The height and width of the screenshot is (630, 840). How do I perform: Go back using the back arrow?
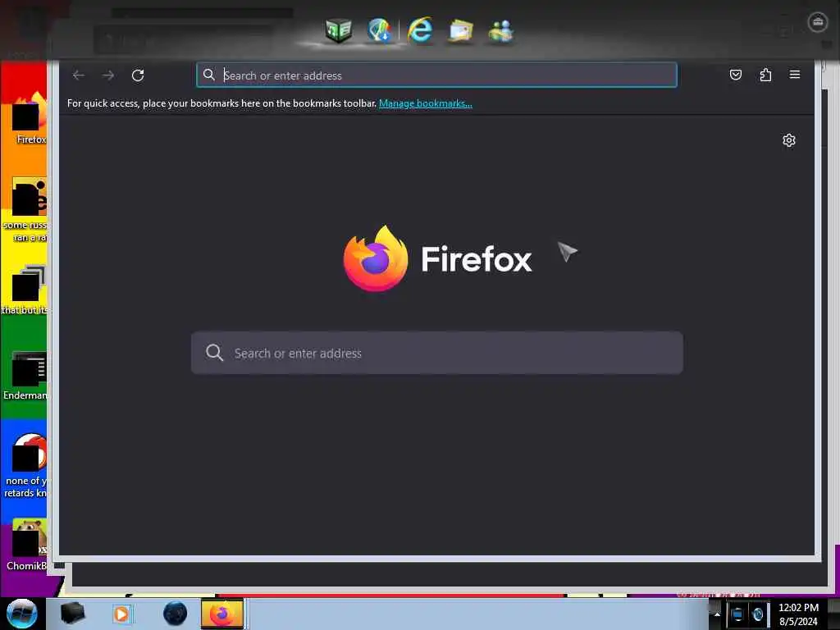click(79, 75)
